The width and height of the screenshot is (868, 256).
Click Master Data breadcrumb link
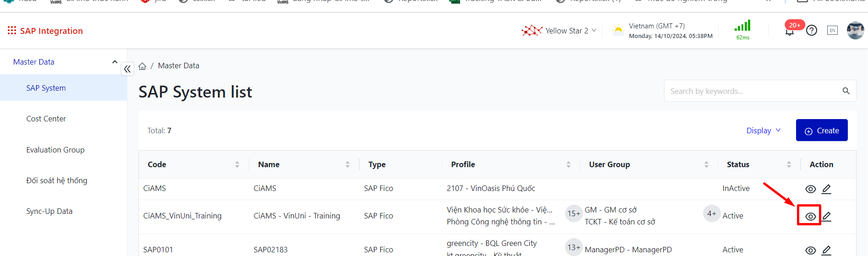click(x=179, y=66)
